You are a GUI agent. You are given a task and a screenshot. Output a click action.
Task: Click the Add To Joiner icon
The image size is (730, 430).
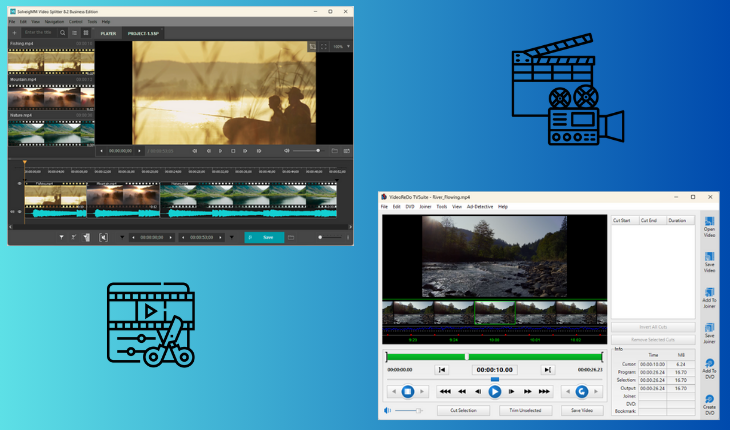(709, 288)
